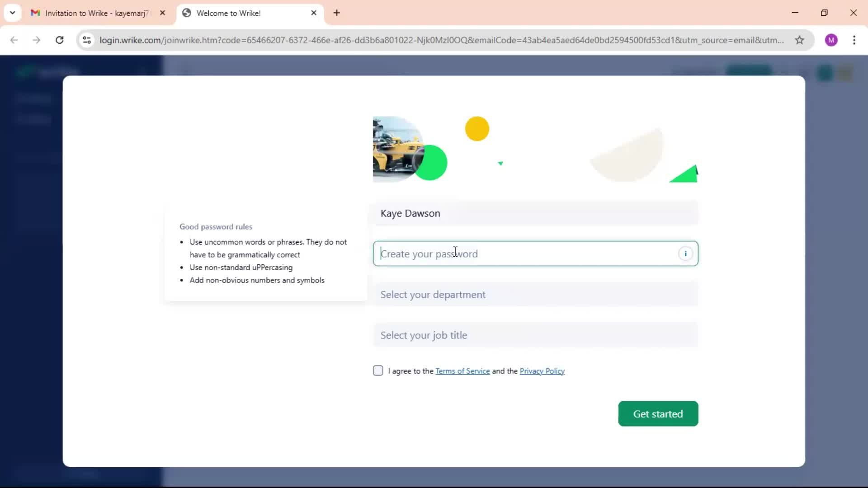Viewport: 868px width, 488px height.
Task: Click the Good password rules heading
Action: pyautogui.click(x=216, y=227)
